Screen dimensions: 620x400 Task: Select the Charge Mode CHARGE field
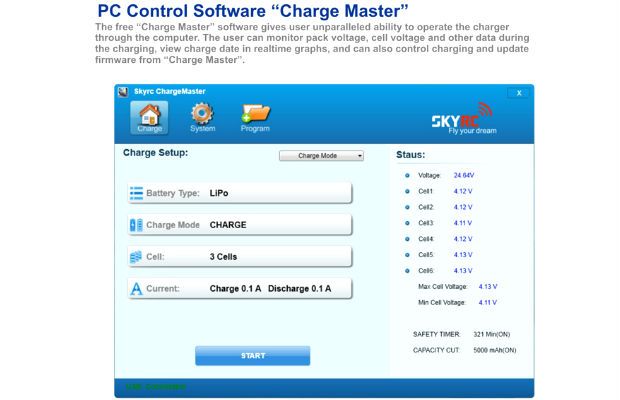240,225
